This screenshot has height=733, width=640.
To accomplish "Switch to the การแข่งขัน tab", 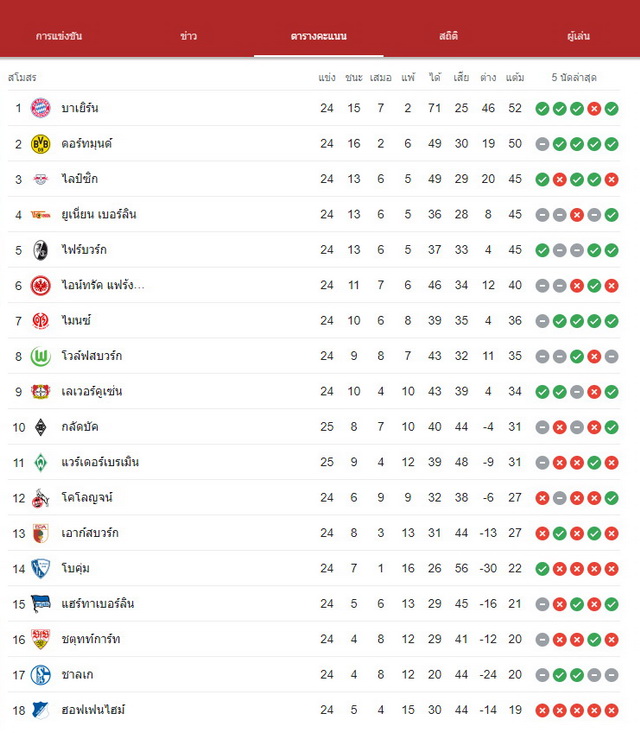I will [59, 36].
